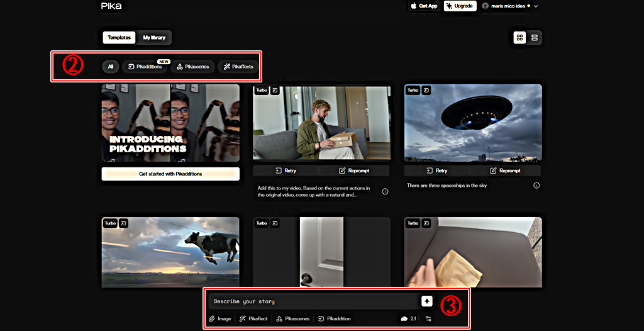644x331 pixels.
Task: Click the Pikaddition badge icon on the UFO video
Action: click(x=426, y=90)
